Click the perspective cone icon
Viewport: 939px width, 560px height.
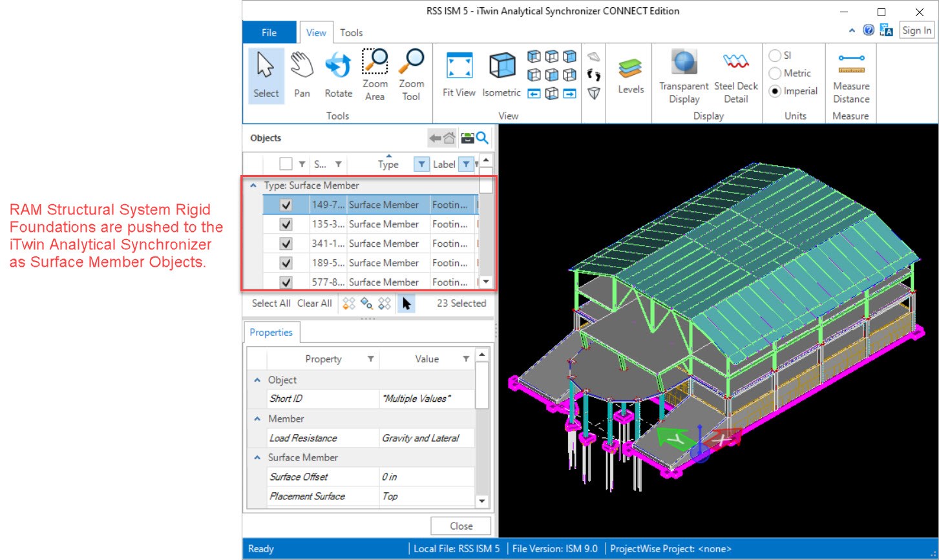[594, 94]
